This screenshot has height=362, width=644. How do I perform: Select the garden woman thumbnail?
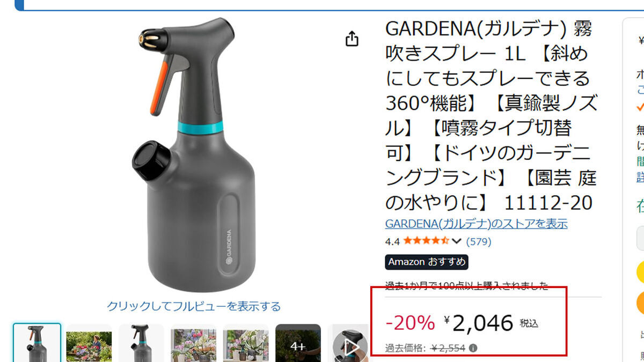click(89, 343)
